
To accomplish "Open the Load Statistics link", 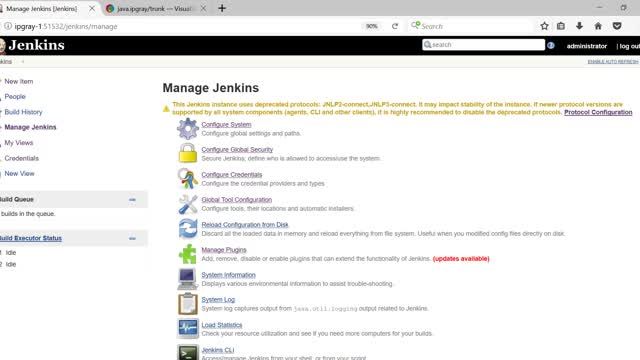I will point(222,325).
